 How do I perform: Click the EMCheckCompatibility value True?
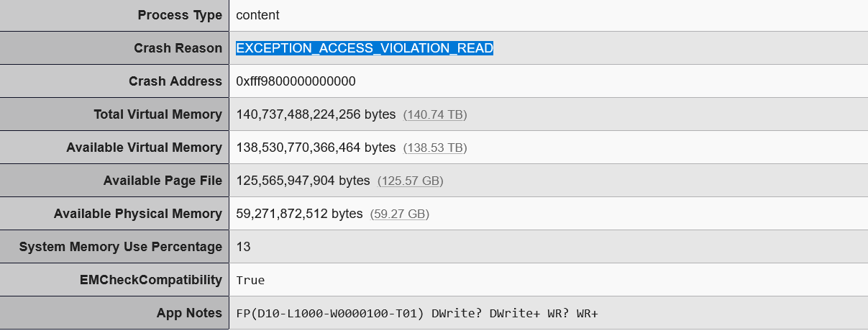(x=250, y=281)
